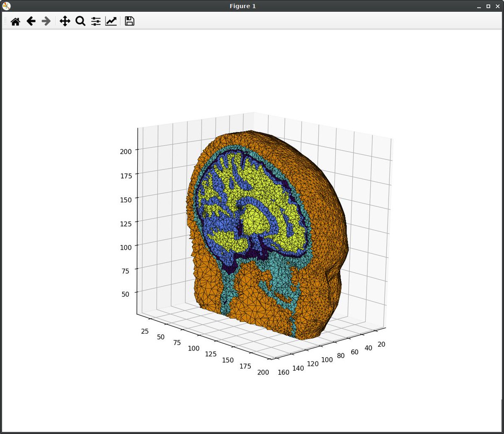
Task: Click the z-axis tick label 200
Action: [126, 152]
